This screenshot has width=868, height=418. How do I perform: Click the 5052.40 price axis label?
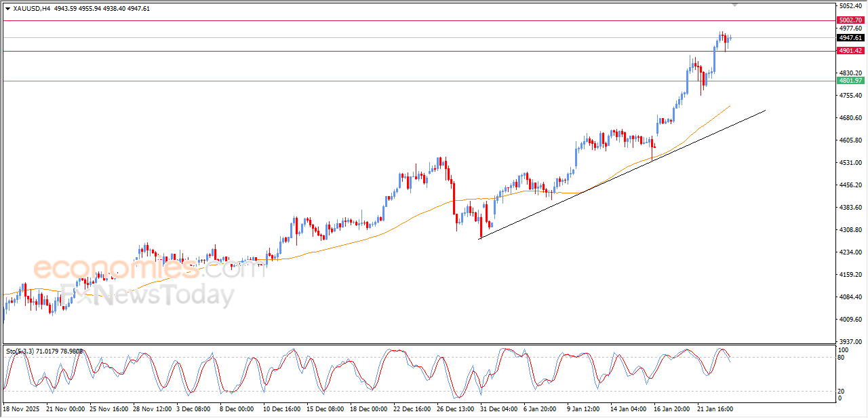click(850, 6)
